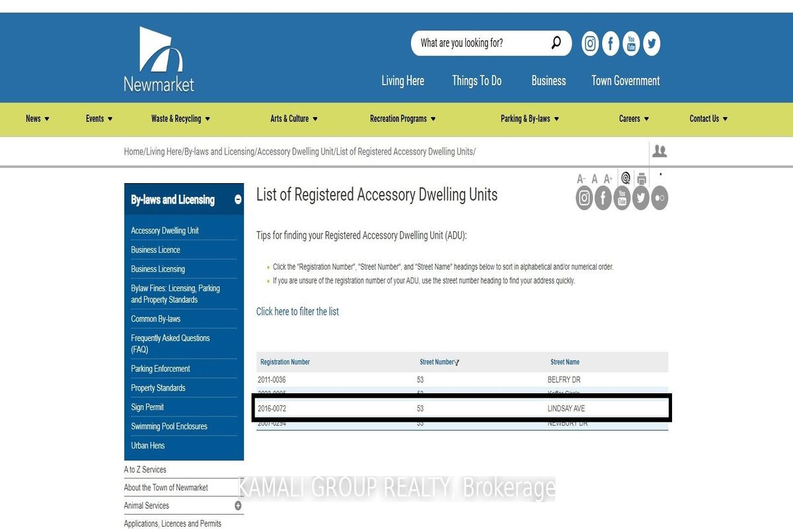Image resolution: width=793 pixels, height=532 pixels.
Task: Click By-laws and Licensing in breadcrumb
Action: coord(219,151)
